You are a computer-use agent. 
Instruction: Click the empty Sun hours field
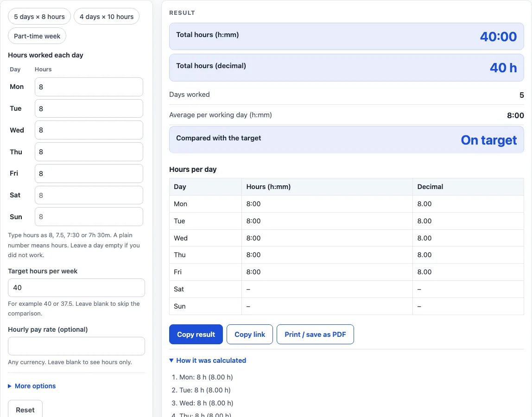[89, 217]
